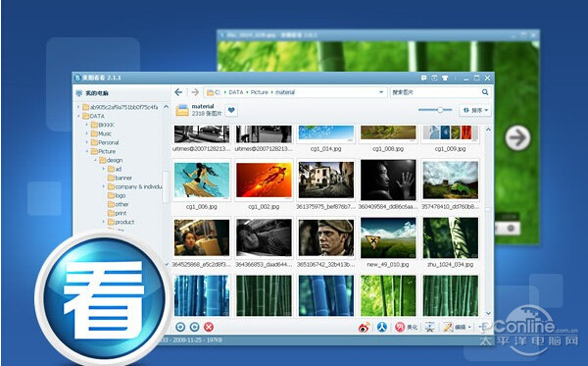The image size is (588, 366).
Task: Open the 排序 sort dropdown
Action: (x=475, y=110)
